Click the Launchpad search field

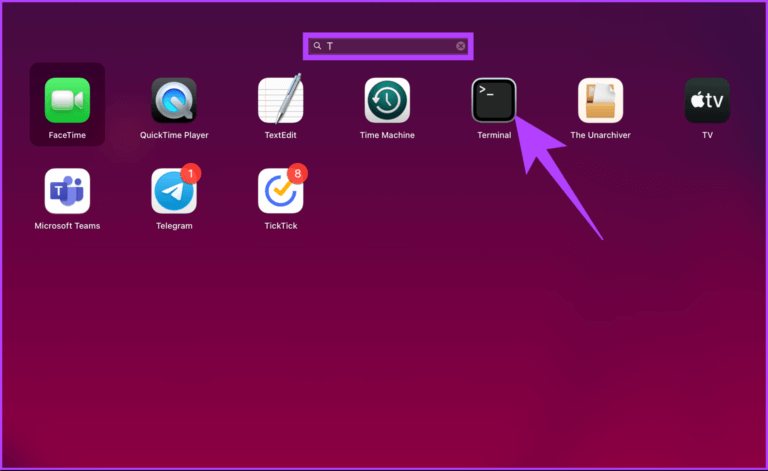point(388,46)
